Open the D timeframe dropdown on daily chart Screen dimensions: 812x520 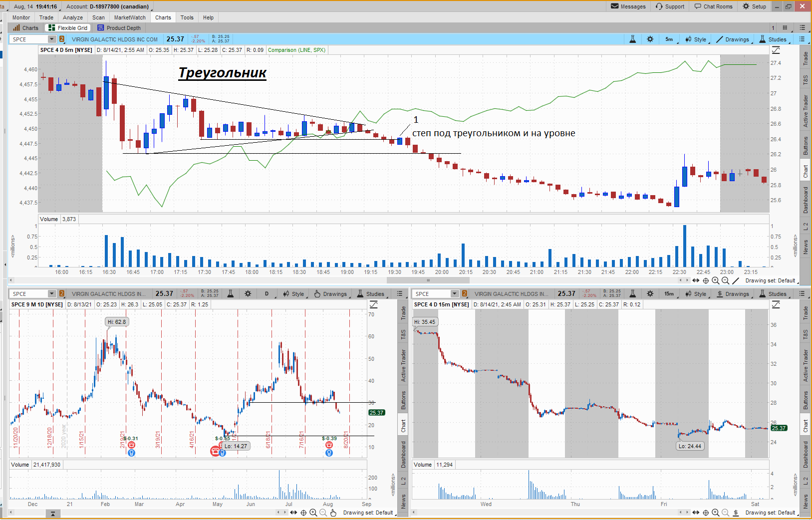click(267, 294)
